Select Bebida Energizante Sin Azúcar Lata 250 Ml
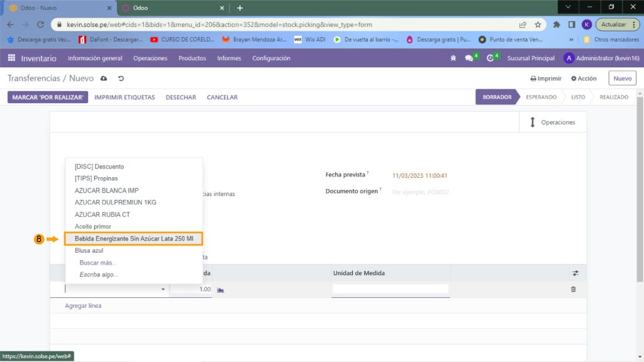The width and height of the screenshot is (644, 362). click(134, 239)
